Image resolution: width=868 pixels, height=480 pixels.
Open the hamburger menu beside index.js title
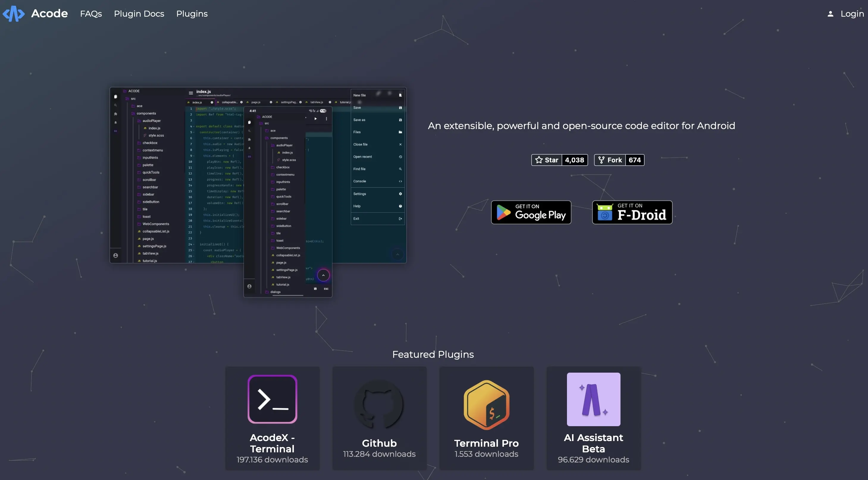[191, 93]
